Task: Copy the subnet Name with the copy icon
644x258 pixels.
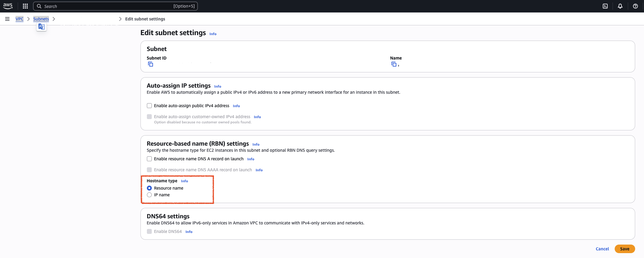Action: [x=394, y=64]
